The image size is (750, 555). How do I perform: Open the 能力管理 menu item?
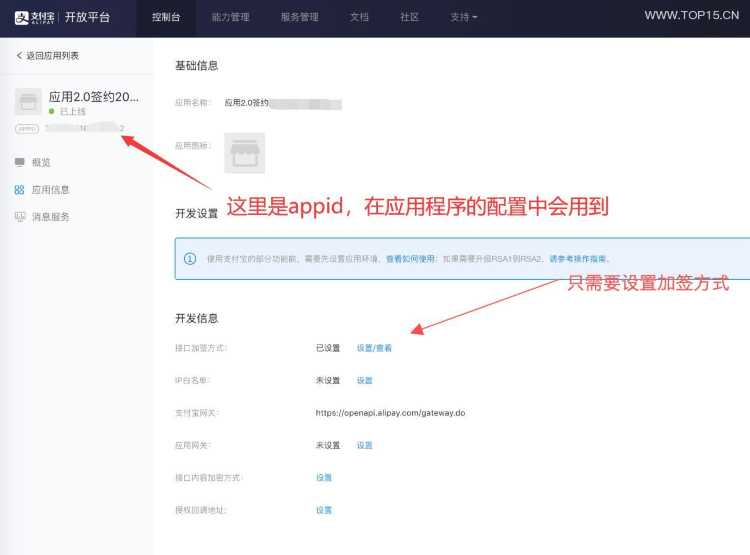coord(231,18)
